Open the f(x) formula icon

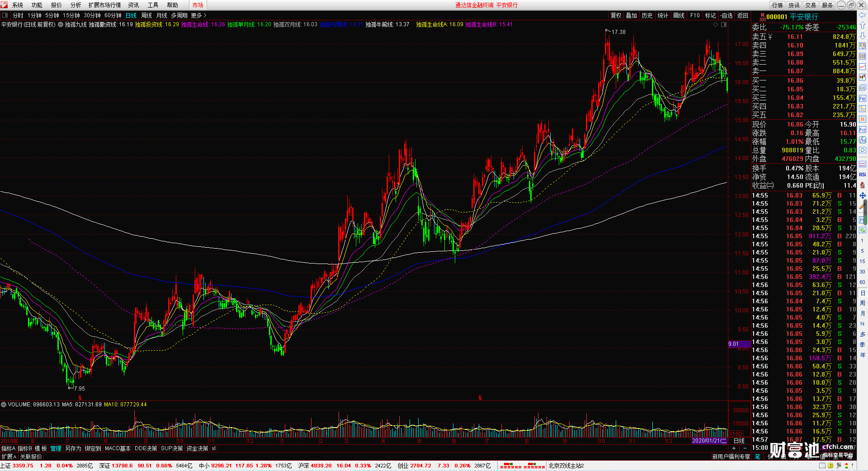(x=863, y=140)
